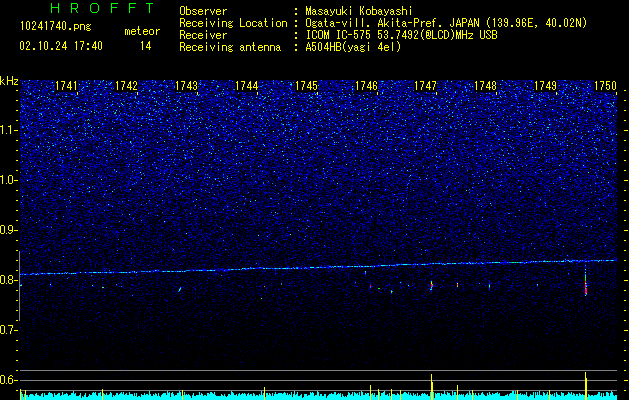Click the 0.8 kHz frequency axis label
The height and width of the screenshot is (400, 629).
click(x=7, y=280)
